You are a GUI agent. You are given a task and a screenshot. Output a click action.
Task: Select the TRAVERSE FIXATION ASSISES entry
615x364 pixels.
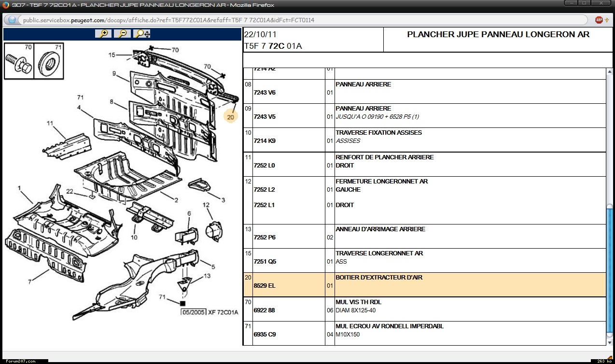[378, 133]
